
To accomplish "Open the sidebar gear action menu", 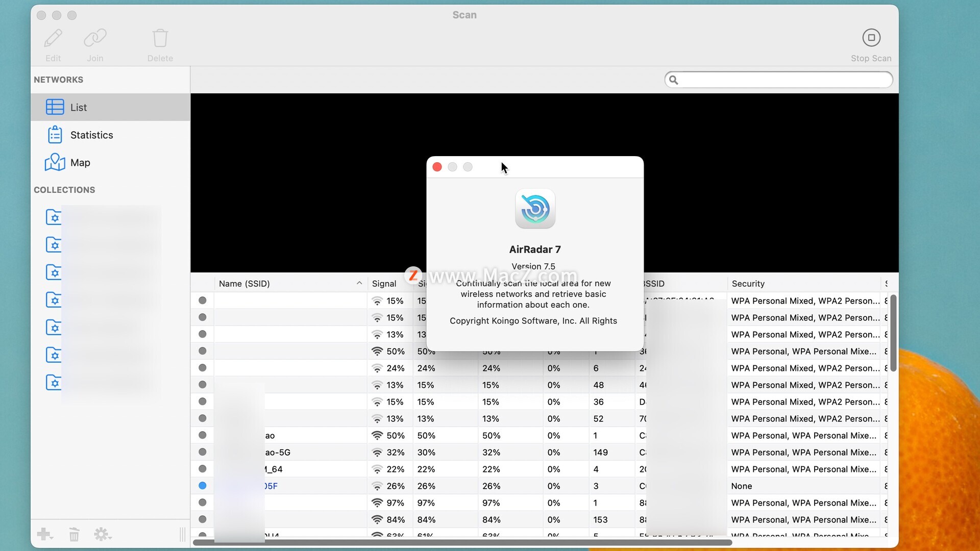I will pos(103,534).
